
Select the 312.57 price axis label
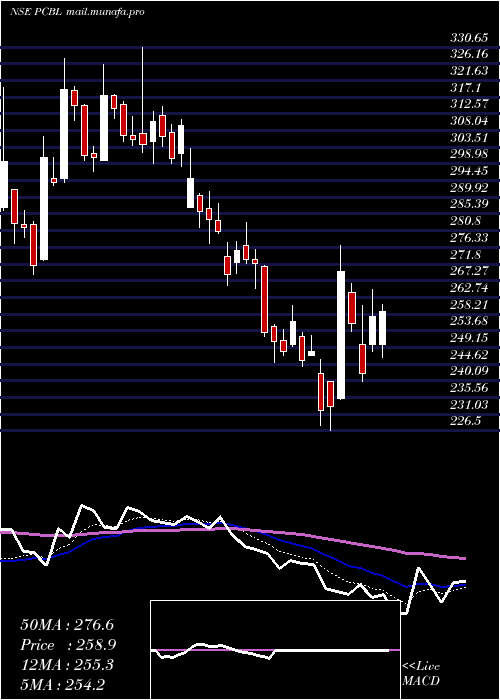468,104
